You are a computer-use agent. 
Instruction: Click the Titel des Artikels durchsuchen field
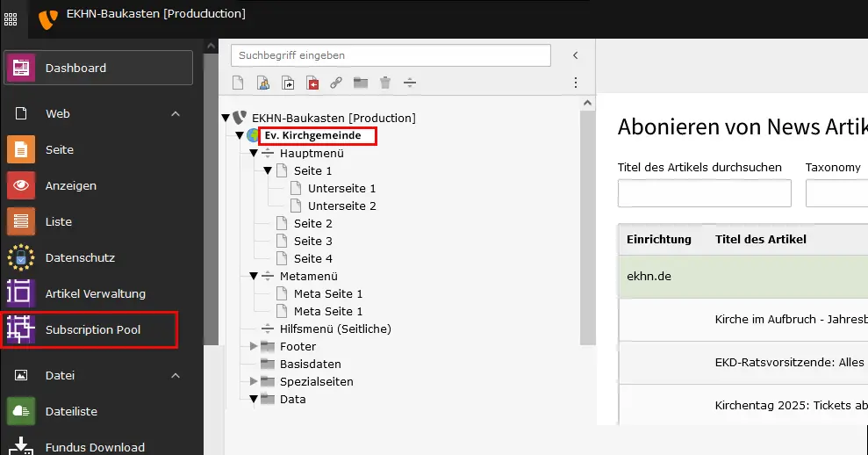(704, 193)
